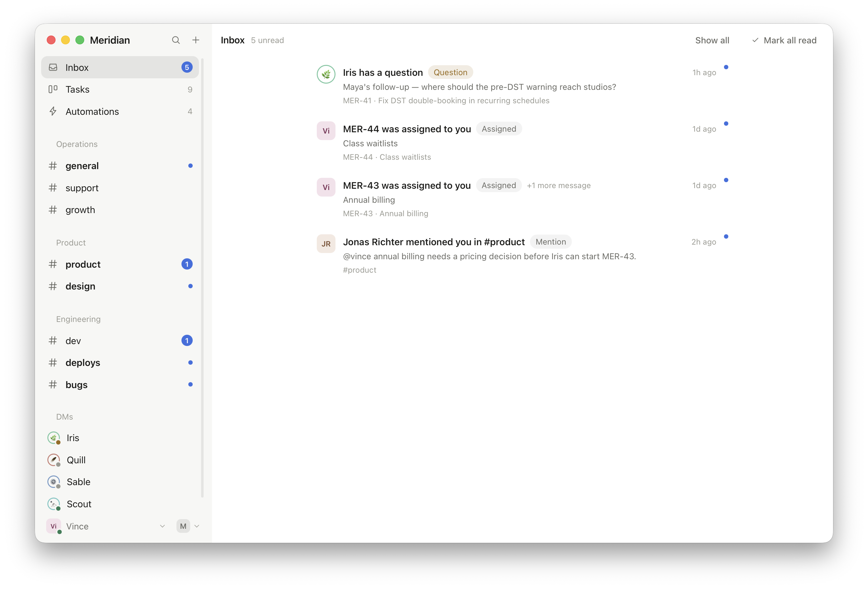Toggle unread dot on Iris question notification
868x589 pixels.
pyautogui.click(x=726, y=67)
